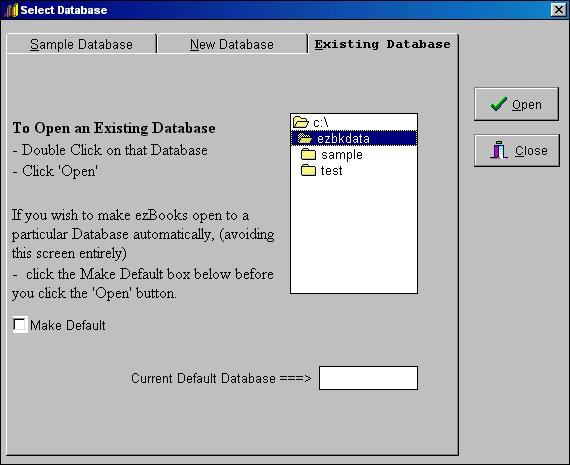Click the 'Current Default Database ===>' label
Image resolution: width=570 pixels, height=465 pixels.
coord(221,378)
